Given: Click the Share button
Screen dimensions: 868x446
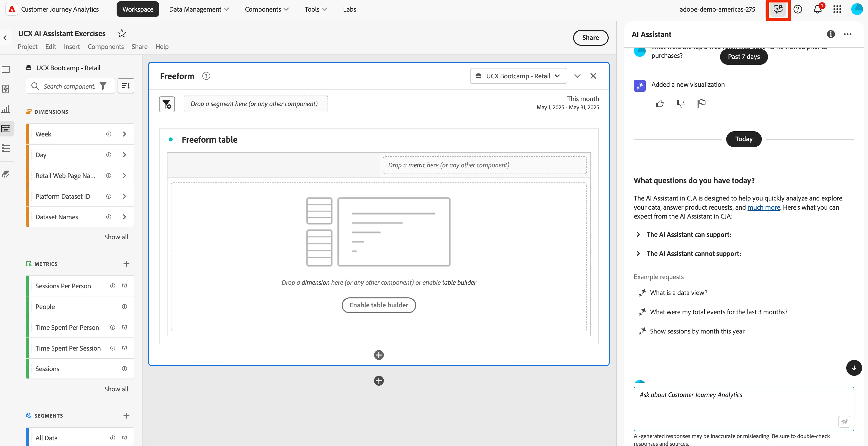Looking at the screenshot, I should pyautogui.click(x=590, y=38).
